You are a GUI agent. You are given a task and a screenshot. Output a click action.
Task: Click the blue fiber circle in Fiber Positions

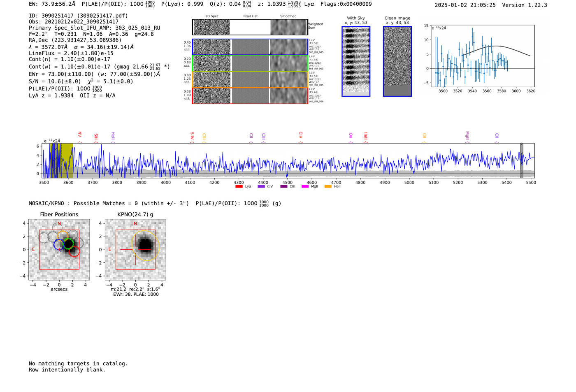tap(59, 244)
